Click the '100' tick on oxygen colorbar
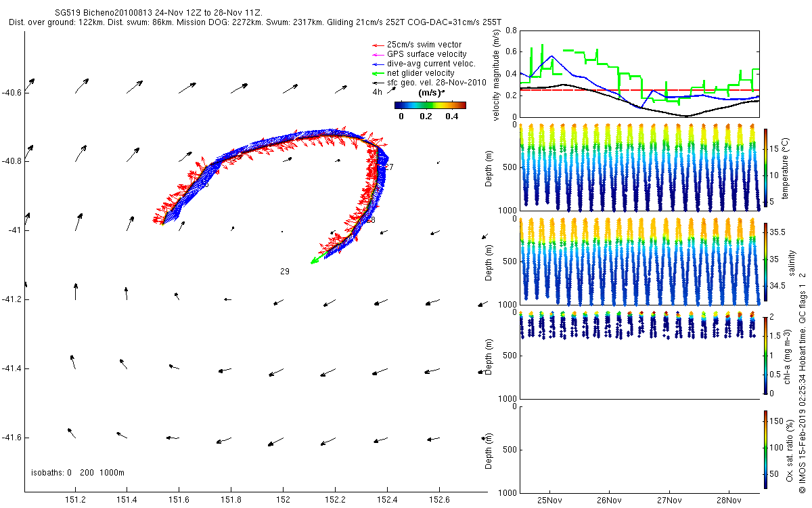 776,447
